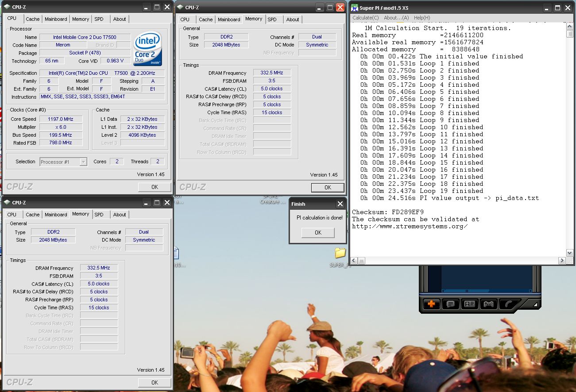Select About tab in the lower CPU-Z window
Screen dimensions: 576x392
click(120, 215)
